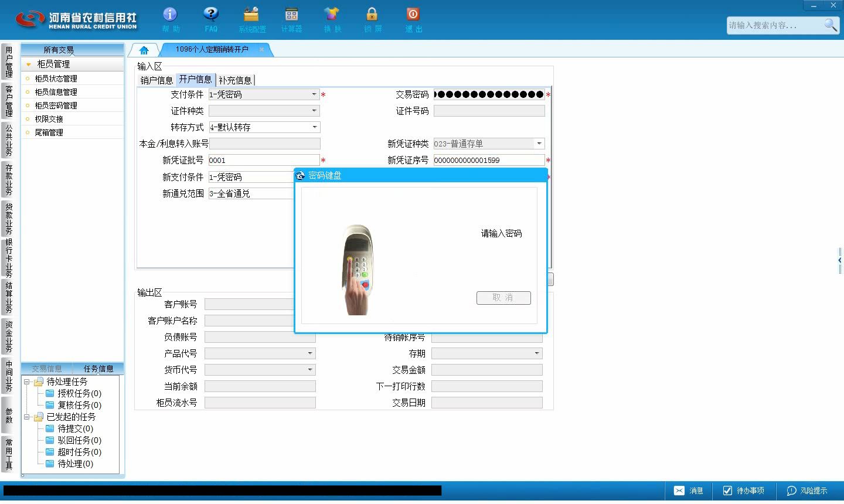Click 取消 in password keyboard dialog
The height and width of the screenshot is (504, 844).
click(503, 298)
